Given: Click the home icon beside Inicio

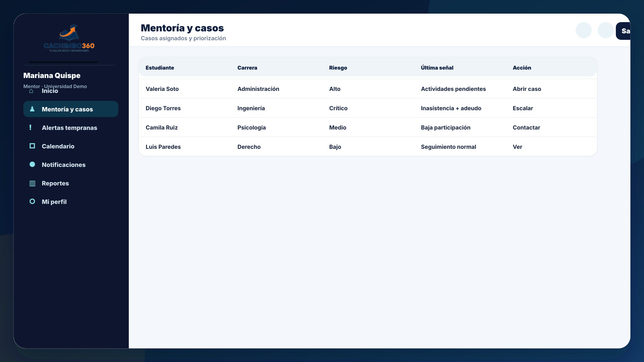Looking at the screenshot, I should tap(31, 91).
